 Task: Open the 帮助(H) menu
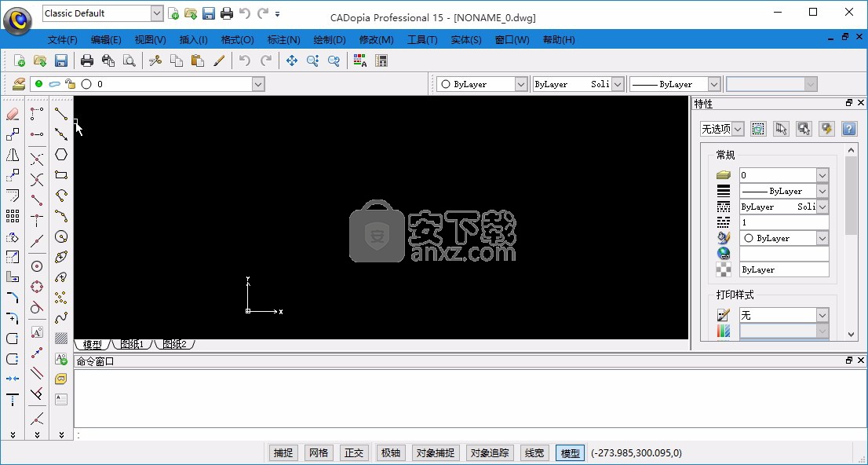559,40
